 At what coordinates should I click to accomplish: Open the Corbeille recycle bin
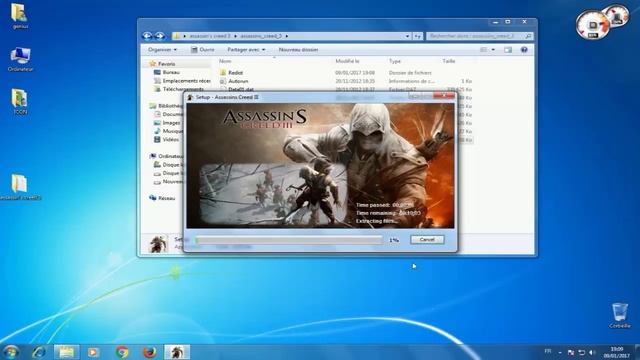(620, 315)
